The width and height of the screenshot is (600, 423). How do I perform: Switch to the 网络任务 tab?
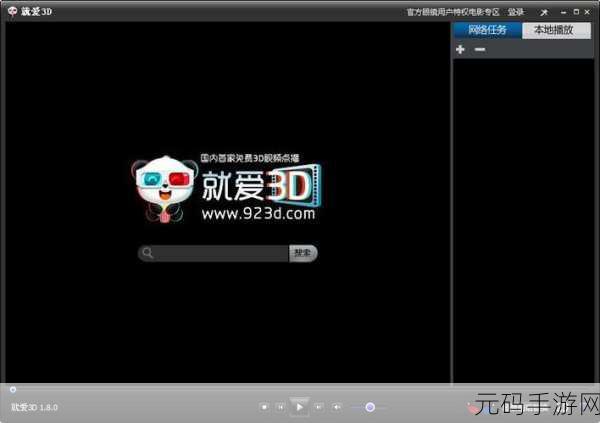pyautogui.click(x=487, y=30)
